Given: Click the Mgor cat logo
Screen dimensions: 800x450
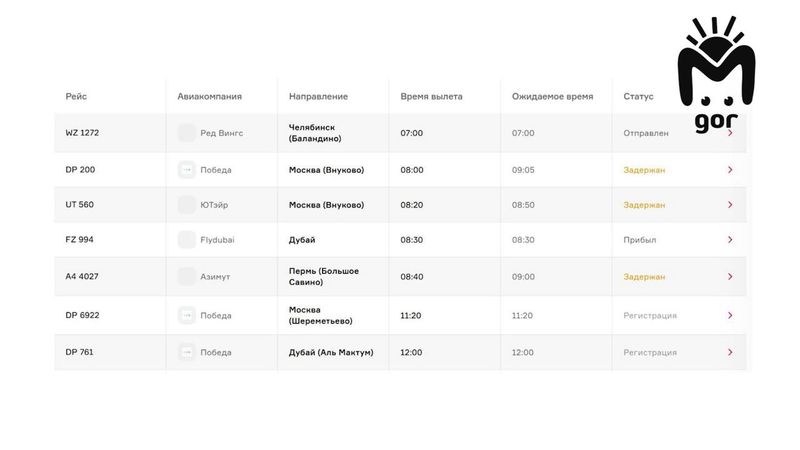Looking at the screenshot, I should point(716,74).
